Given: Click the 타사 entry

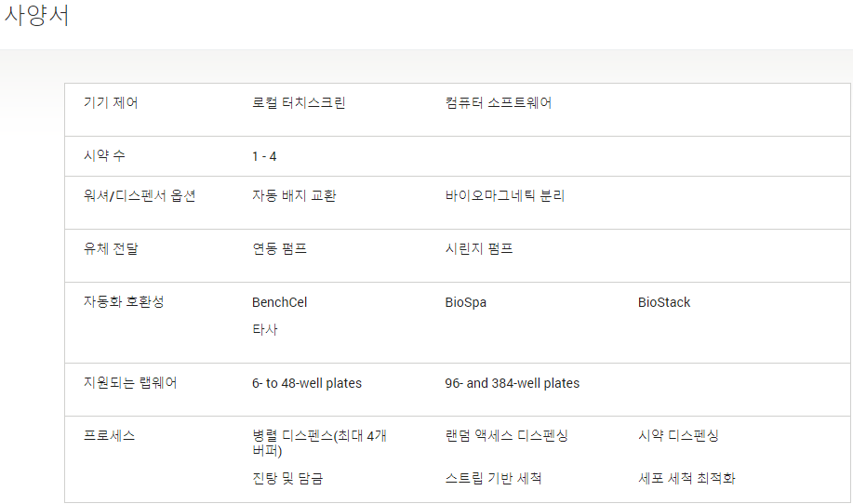Looking at the screenshot, I should 265,329.
